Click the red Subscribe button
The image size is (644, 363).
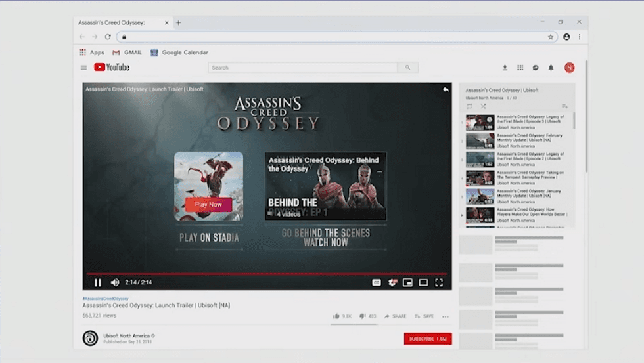pyautogui.click(x=427, y=339)
